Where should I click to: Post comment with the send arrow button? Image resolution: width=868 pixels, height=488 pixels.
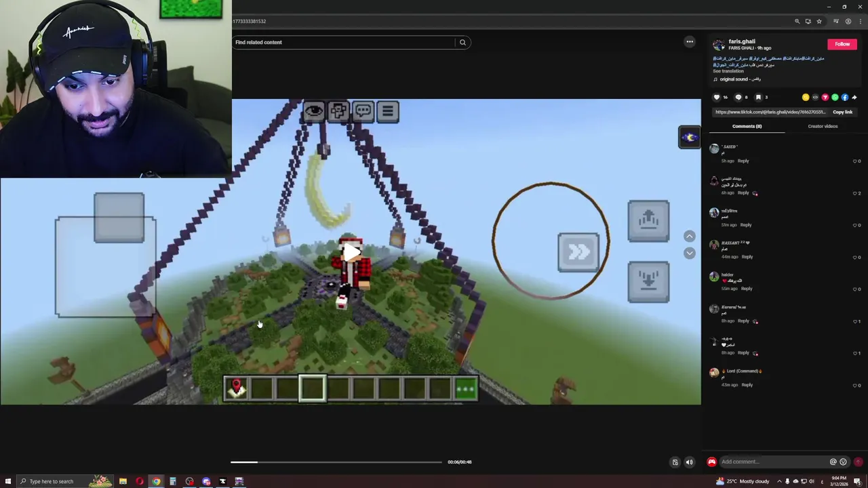858,462
